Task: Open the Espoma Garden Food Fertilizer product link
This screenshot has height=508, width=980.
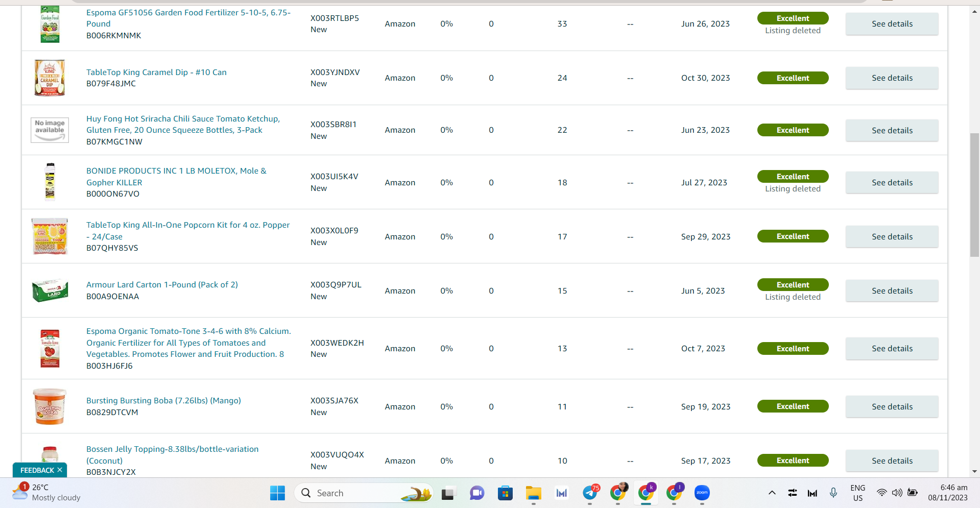Action: (188, 18)
